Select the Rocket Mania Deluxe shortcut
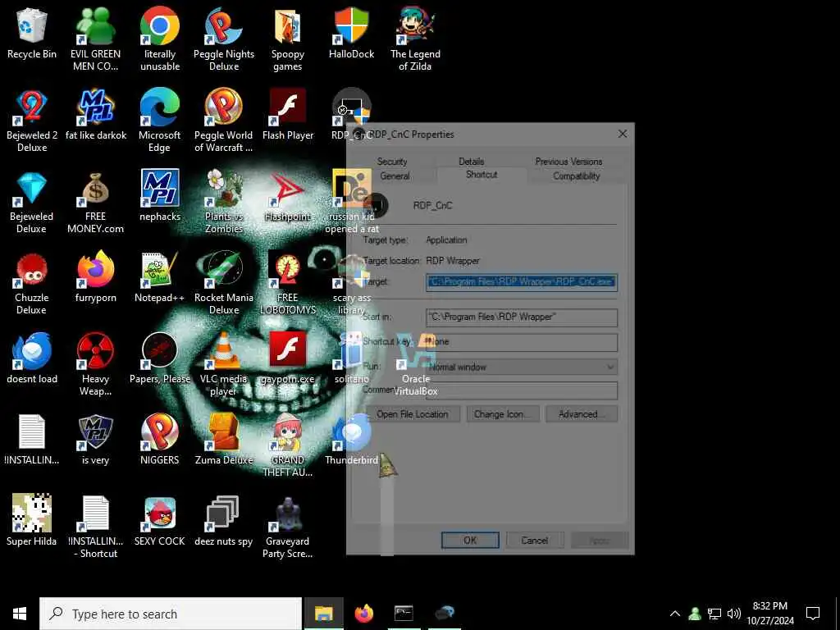Viewport: 840px width, 630px height. (224, 283)
